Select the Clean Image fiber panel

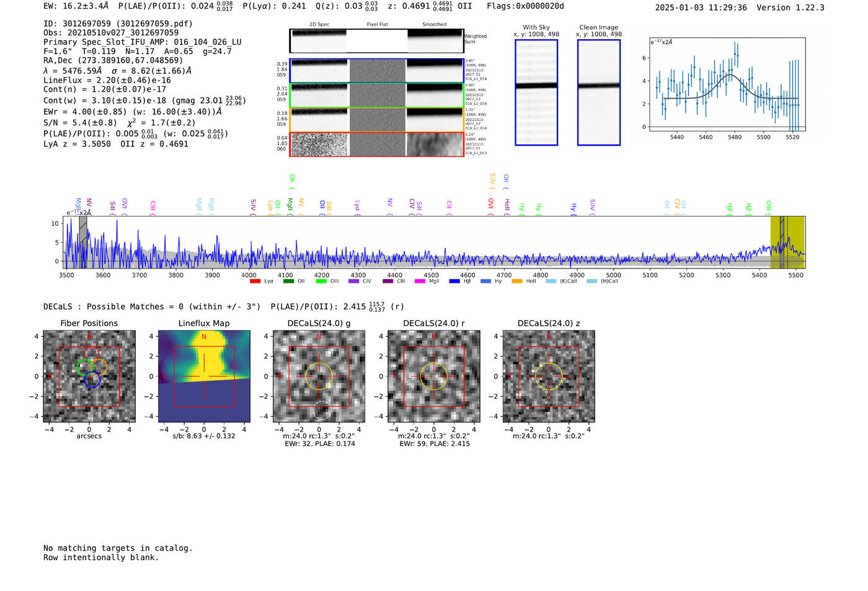[x=599, y=92]
